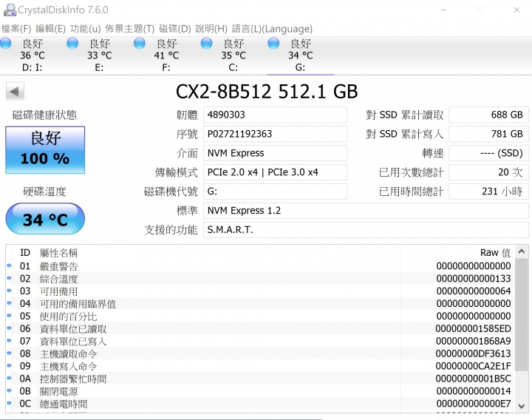This screenshot has width=532, height=420.
Task: Select attribute row 0A 控制器繁忙時間
Action: [x=260, y=379]
